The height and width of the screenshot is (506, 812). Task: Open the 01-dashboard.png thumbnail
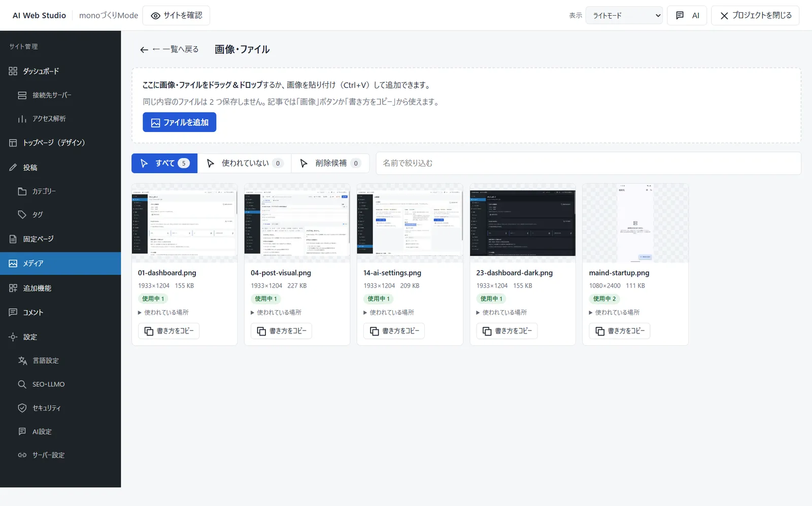(184, 223)
